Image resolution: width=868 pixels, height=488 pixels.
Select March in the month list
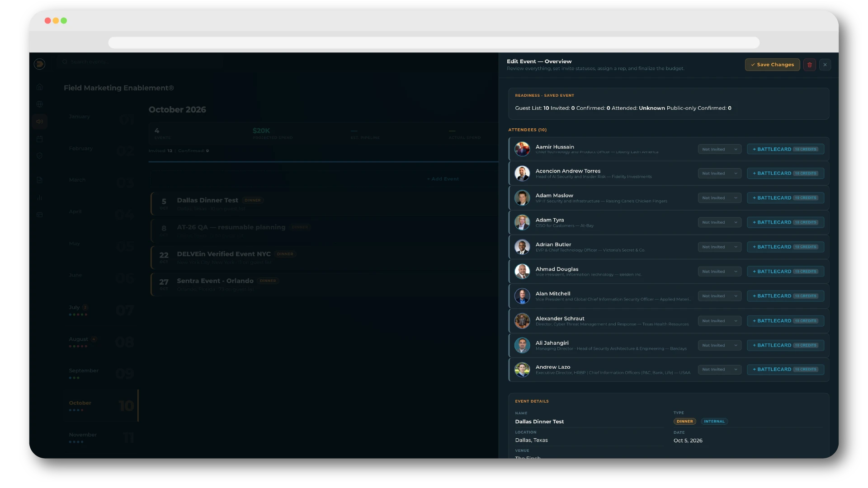click(101, 182)
